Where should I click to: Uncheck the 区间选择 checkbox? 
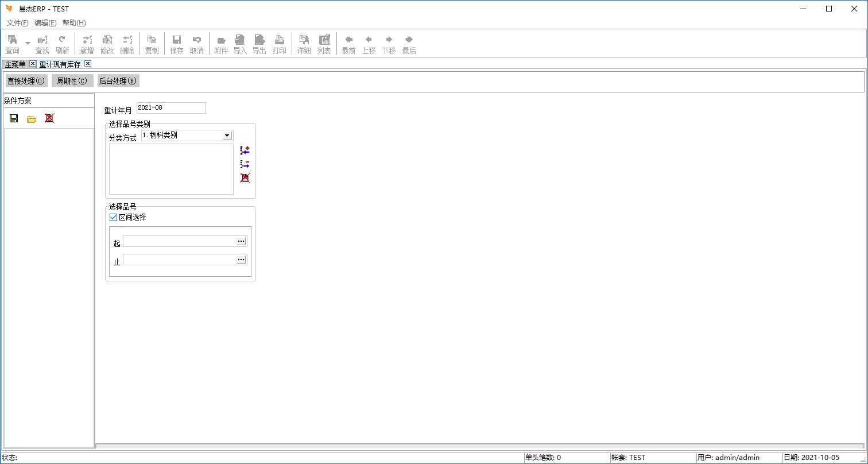click(x=113, y=218)
